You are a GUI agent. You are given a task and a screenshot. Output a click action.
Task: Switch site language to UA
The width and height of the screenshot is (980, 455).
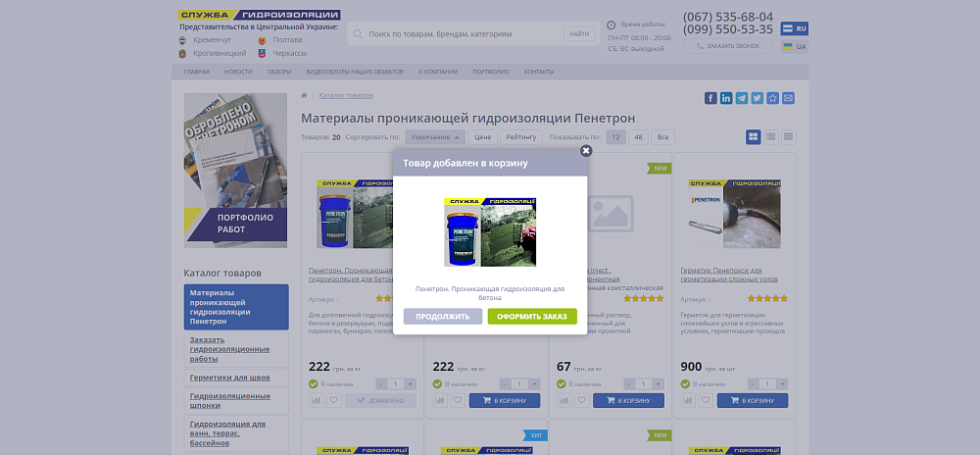(x=795, y=47)
